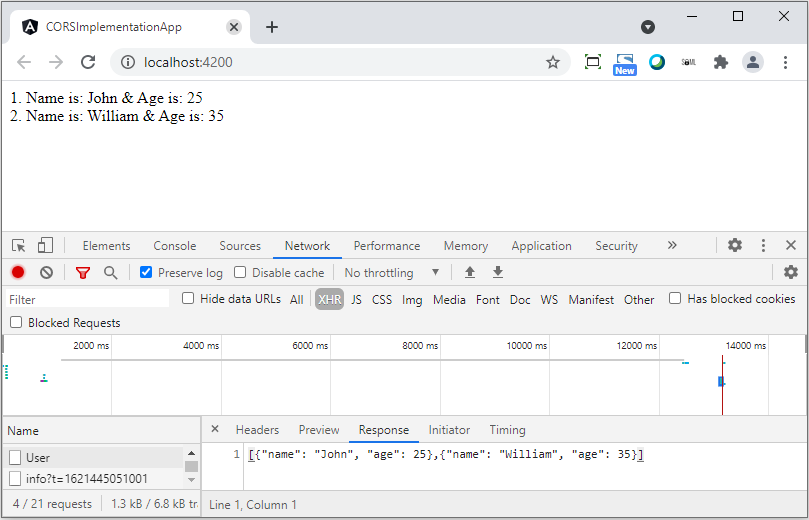Click the address bar showing localhost:4200

[341, 62]
